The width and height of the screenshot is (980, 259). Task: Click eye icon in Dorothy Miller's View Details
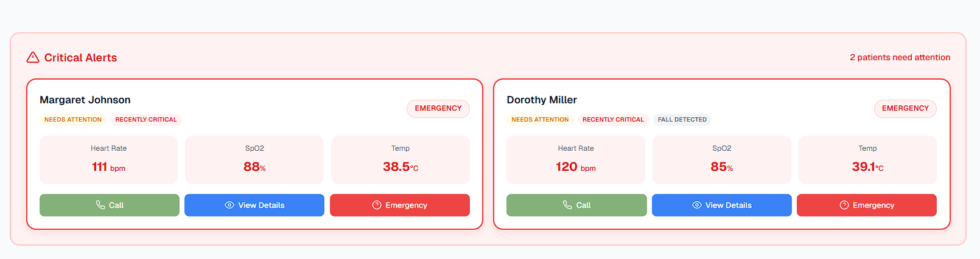coord(697,205)
